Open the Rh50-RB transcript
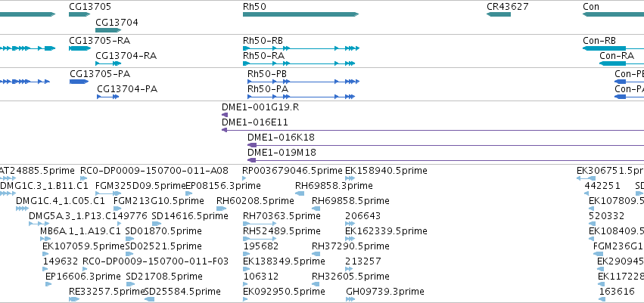Image resolution: width=644 pixels, height=303 pixels. pos(301,48)
